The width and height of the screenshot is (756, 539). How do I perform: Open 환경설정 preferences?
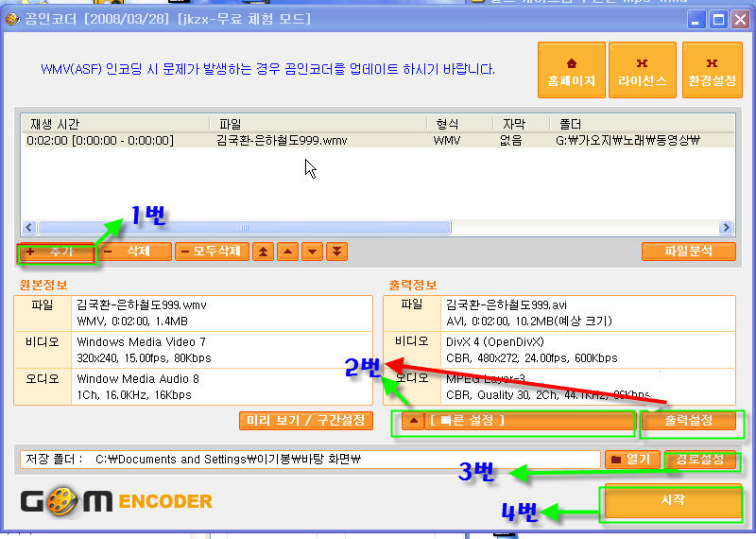pyautogui.click(x=713, y=70)
